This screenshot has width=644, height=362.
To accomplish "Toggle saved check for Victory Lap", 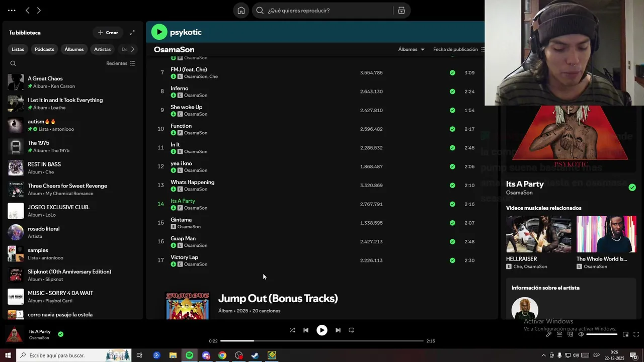I will pos(452,260).
